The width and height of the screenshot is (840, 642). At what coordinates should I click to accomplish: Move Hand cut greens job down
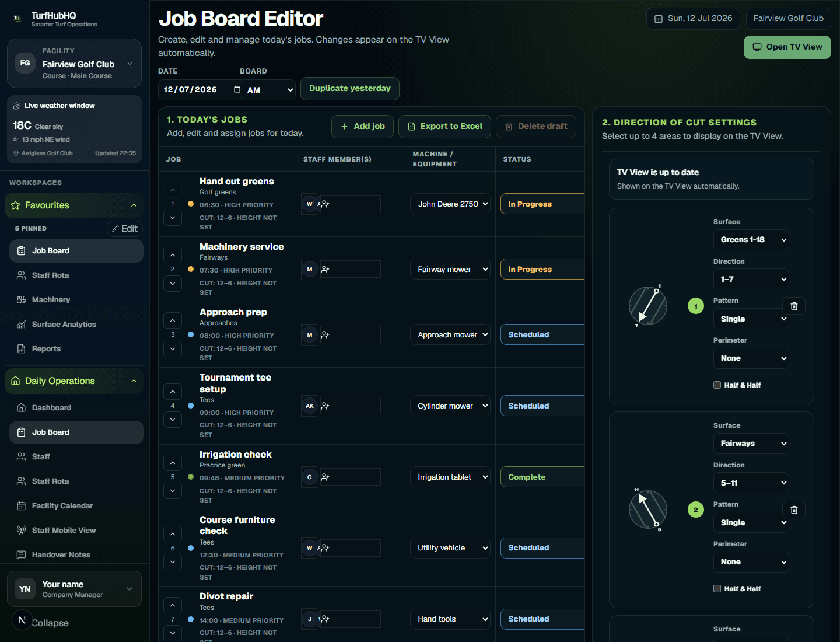pyautogui.click(x=173, y=218)
